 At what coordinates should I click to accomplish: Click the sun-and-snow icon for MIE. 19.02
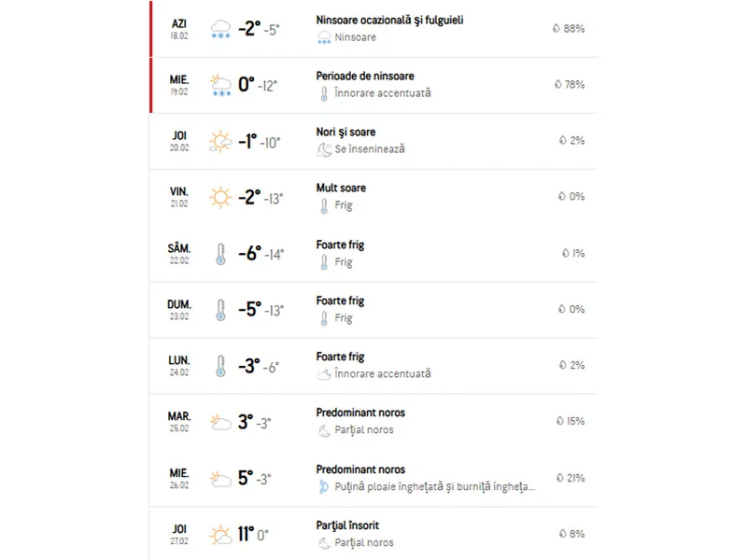tap(220, 85)
